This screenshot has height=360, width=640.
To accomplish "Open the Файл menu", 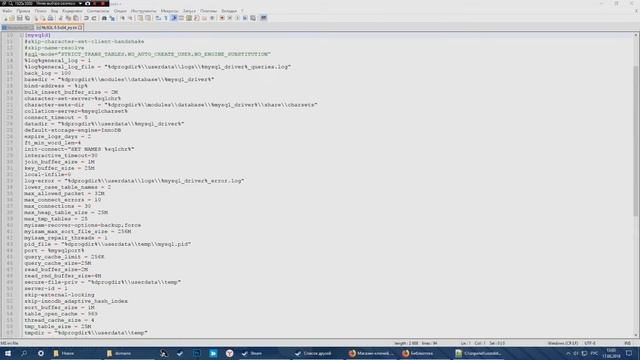I will (7, 11).
